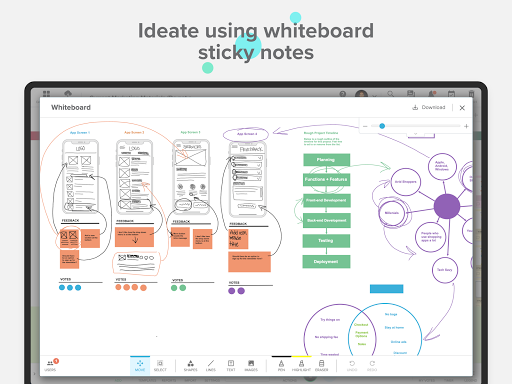
Task: Click the handwritten orange sticky note
Action: [x=238, y=239]
